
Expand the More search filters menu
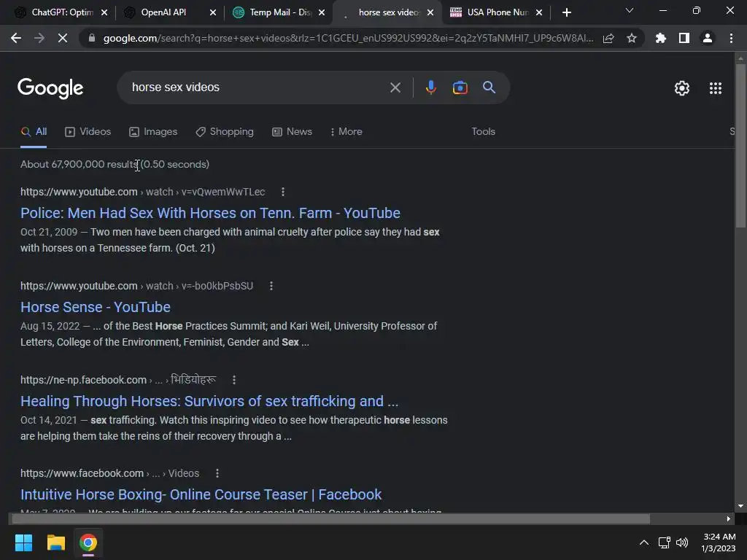pyautogui.click(x=347, y=132)
